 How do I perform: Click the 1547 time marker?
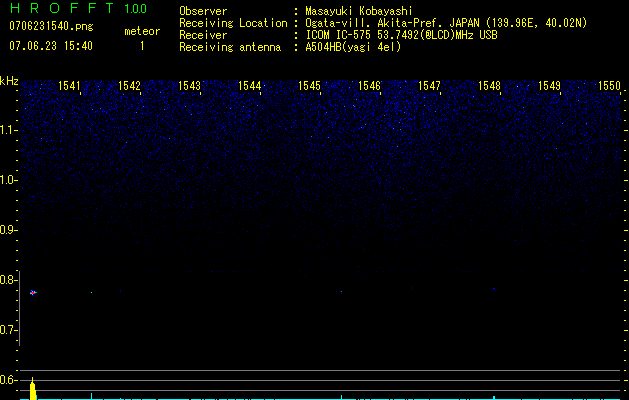click(429, 86)
